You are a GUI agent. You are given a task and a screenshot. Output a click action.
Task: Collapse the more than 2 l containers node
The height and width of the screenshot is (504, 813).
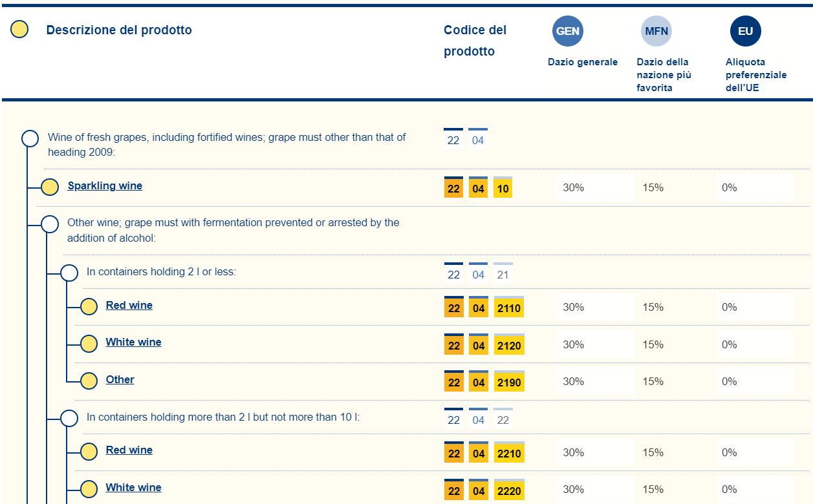coord(69,418)
